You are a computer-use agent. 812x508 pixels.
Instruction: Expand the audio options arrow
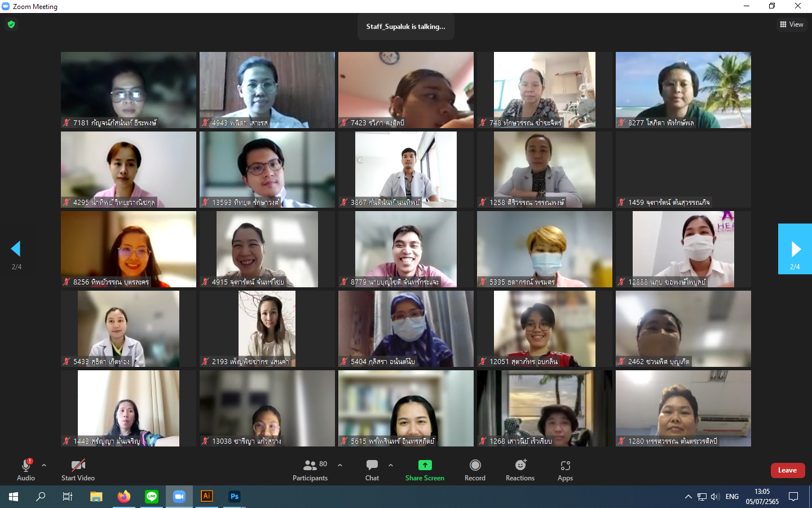pyautogui.click(x=44, y=465)
